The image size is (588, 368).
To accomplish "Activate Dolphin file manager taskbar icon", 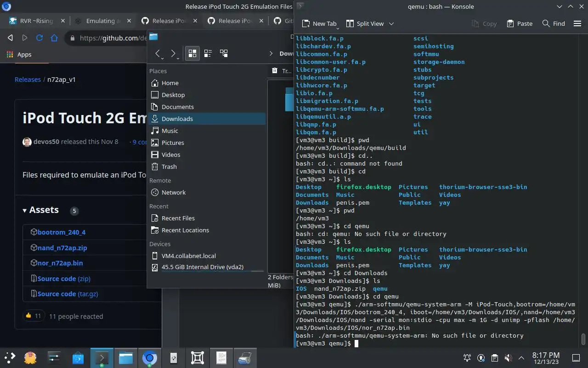I will (x=125, y=357).
